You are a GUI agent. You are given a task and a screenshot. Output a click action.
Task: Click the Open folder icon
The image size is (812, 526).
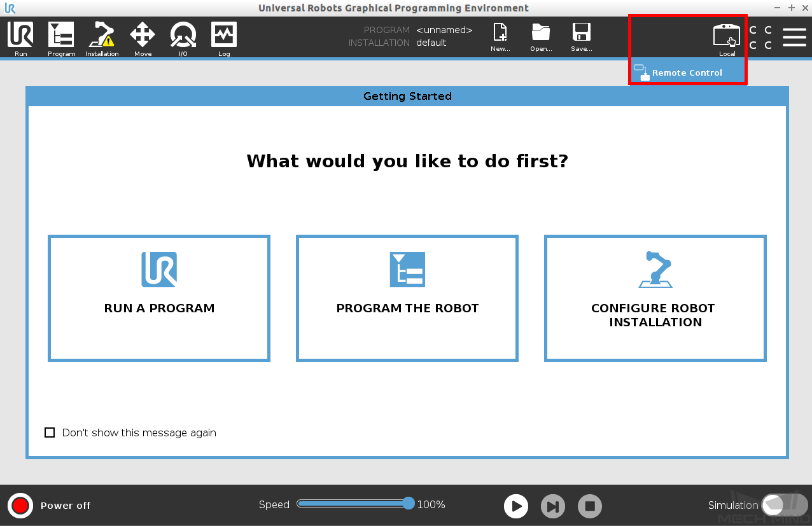[x=541, y=38]
